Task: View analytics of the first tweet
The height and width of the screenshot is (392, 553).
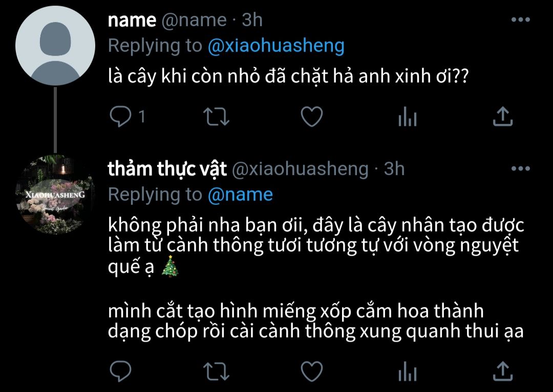Action: coord(408,117)
